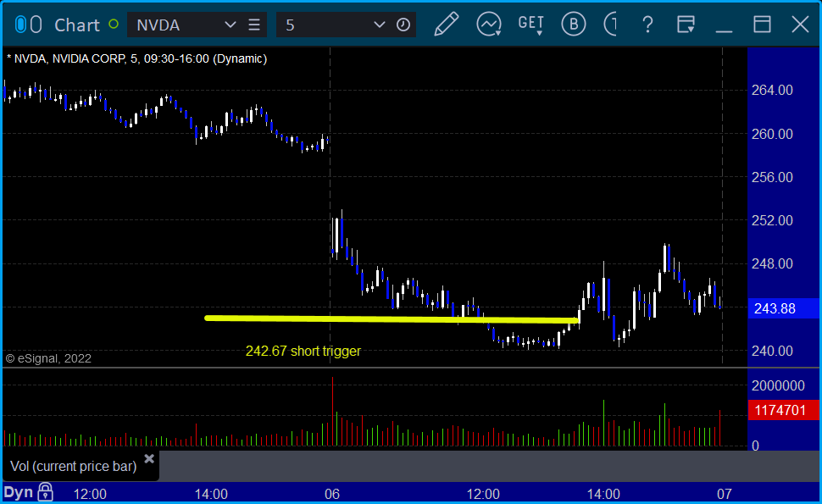Click the white link-interval icon beside the blue one
Viewport: 822px width, 504px height.
(x=36, y=25)
